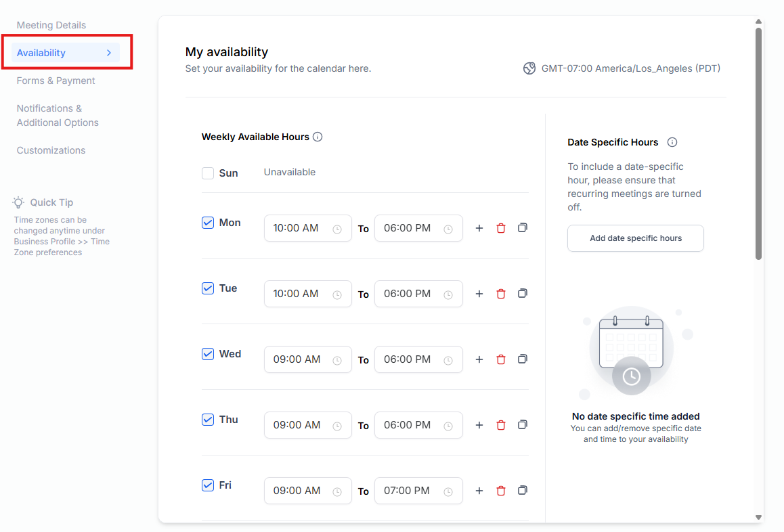The height and width of the screenshot is (532, 784).
Task: Delete Tuesday's time slot
Action: pyautogui.click(x=501, y=294)
